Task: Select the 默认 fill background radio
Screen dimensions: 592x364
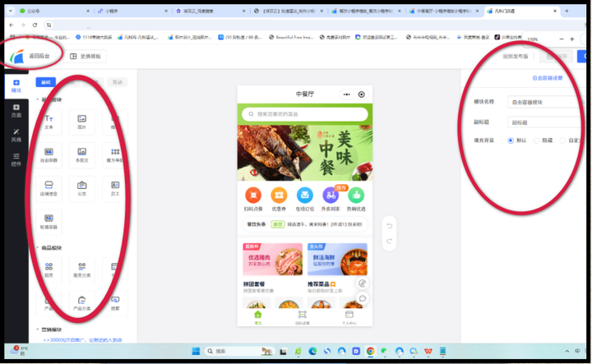Action: point(511,141)
